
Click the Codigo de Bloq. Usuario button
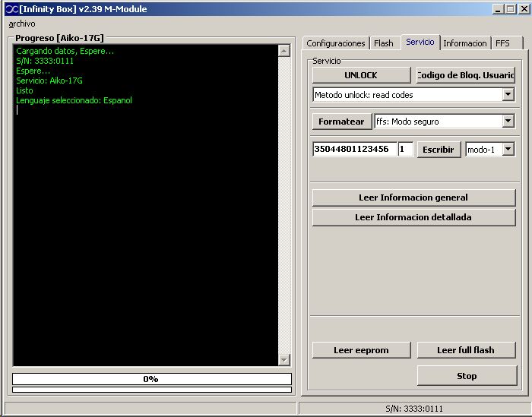(466, 75)
